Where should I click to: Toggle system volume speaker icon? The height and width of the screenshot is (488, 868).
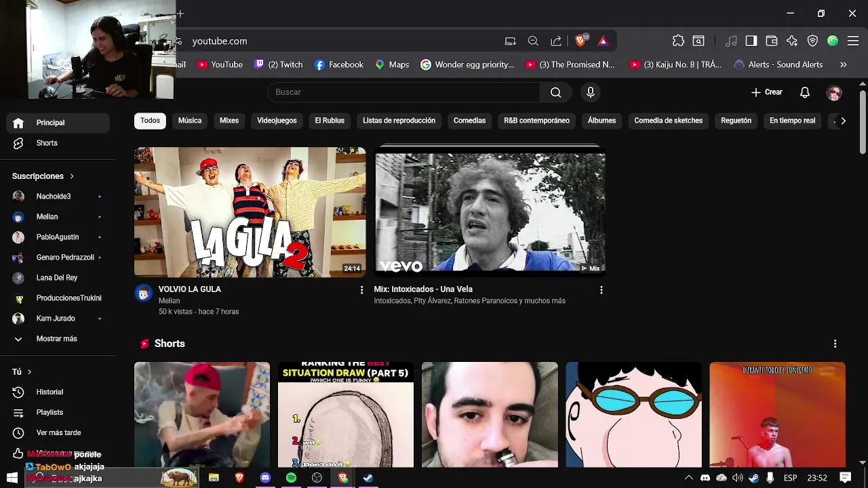coord(737,478)
